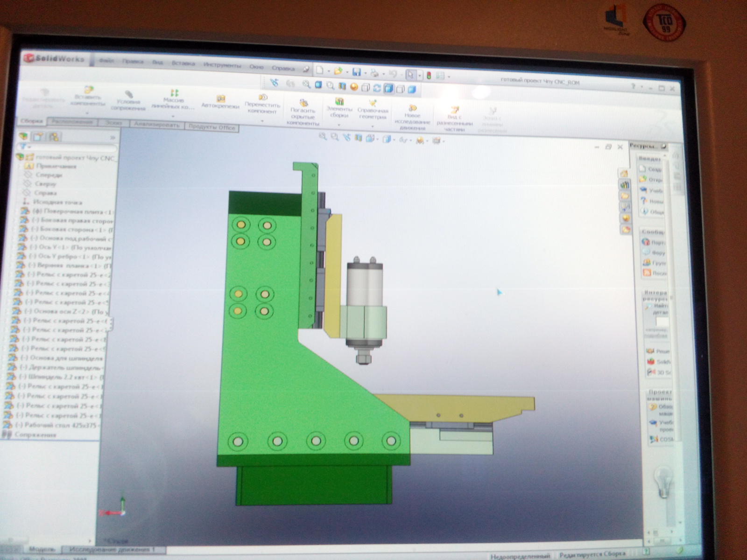The height and width of the screenshot is (560, 747).
Task: Click Zoom to Fit in the viewport toolbar
Action: click(322, 137)
